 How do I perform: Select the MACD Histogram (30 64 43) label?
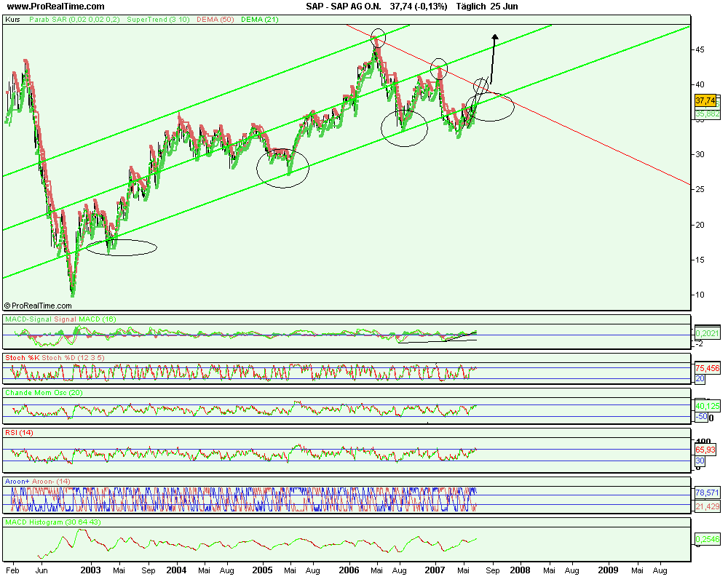click(53, 522)
